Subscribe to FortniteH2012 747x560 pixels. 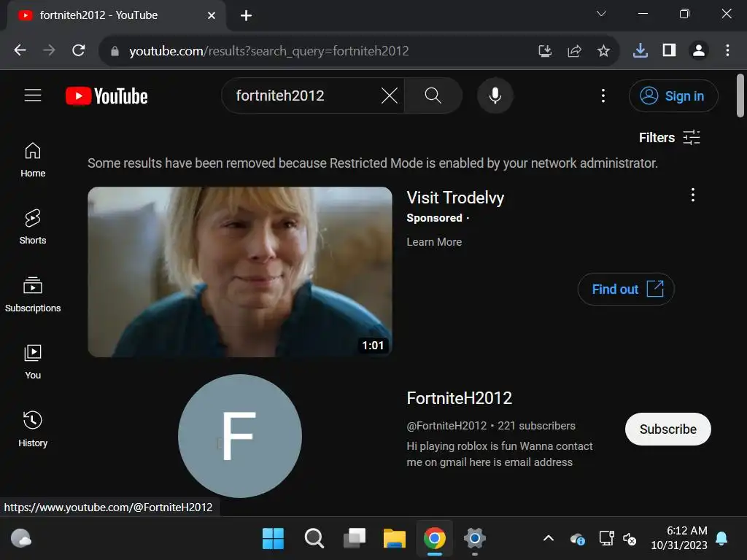point(668,429)
